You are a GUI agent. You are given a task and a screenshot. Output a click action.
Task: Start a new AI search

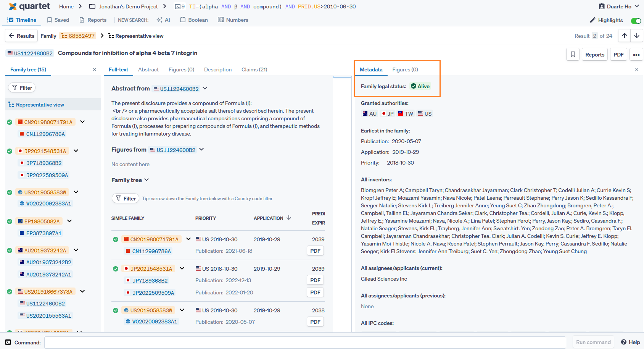click(x=163, y=20)
